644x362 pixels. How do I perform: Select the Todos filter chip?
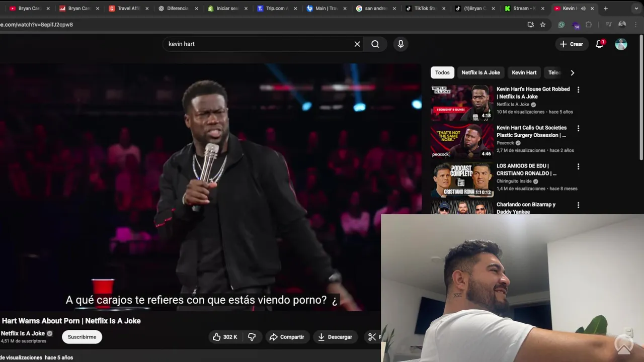click(442, 73)
